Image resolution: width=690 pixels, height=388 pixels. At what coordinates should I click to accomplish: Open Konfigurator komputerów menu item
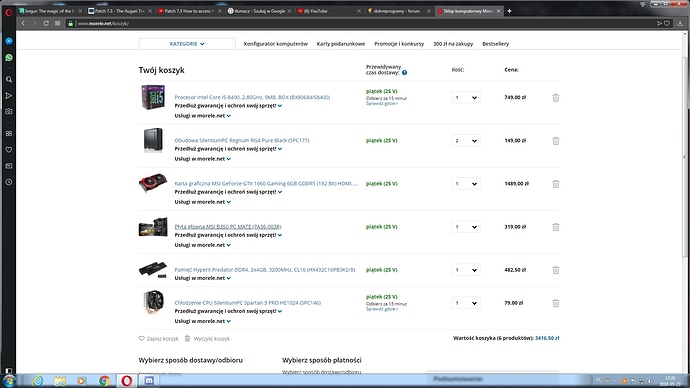pyautogui.click(x=275, y=44)
